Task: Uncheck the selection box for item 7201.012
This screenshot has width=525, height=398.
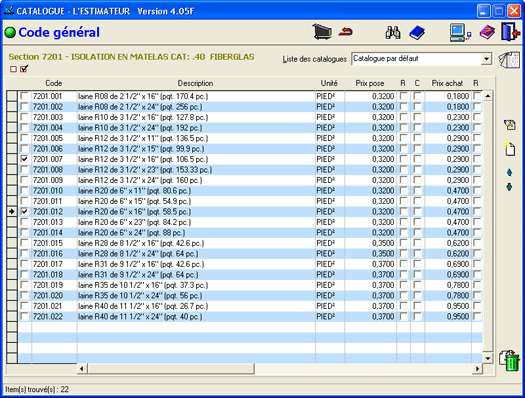Action: click(x=24, y=212)
